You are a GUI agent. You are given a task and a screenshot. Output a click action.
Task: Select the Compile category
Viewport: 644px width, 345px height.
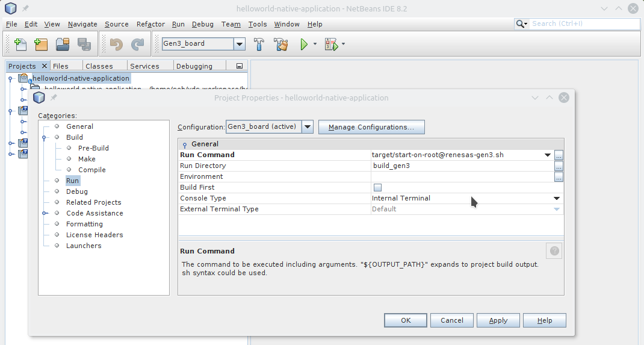[x=91, y=170]
